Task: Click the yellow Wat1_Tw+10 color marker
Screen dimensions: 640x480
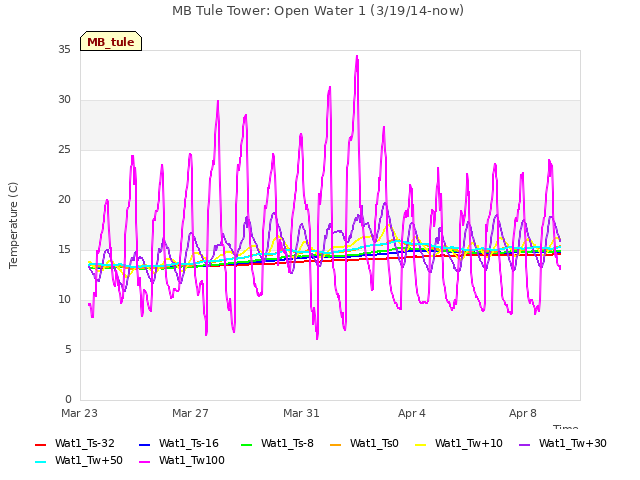Action: point(420,445)
